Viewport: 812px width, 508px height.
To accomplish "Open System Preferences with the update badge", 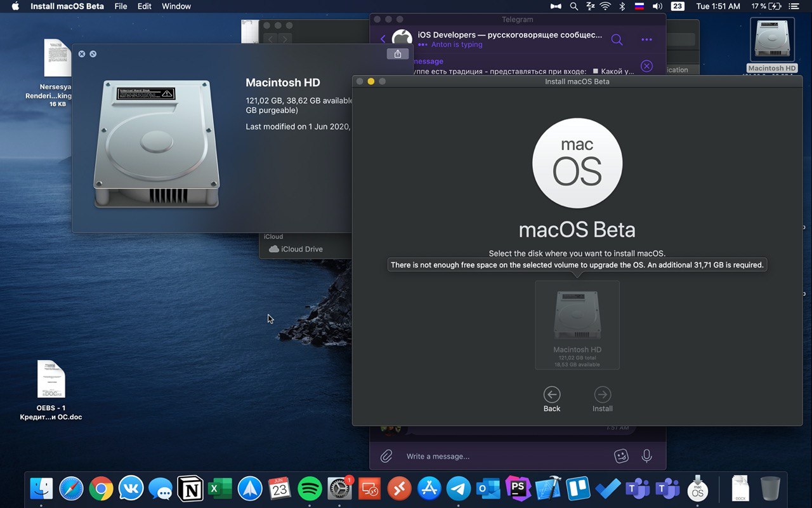I will 340,488.
